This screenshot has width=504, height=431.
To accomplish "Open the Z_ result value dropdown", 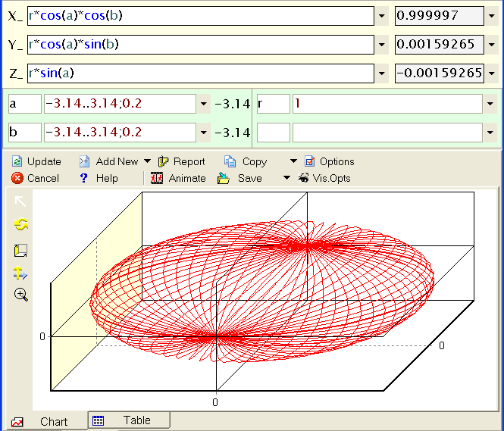I will (x=492, y=73).
